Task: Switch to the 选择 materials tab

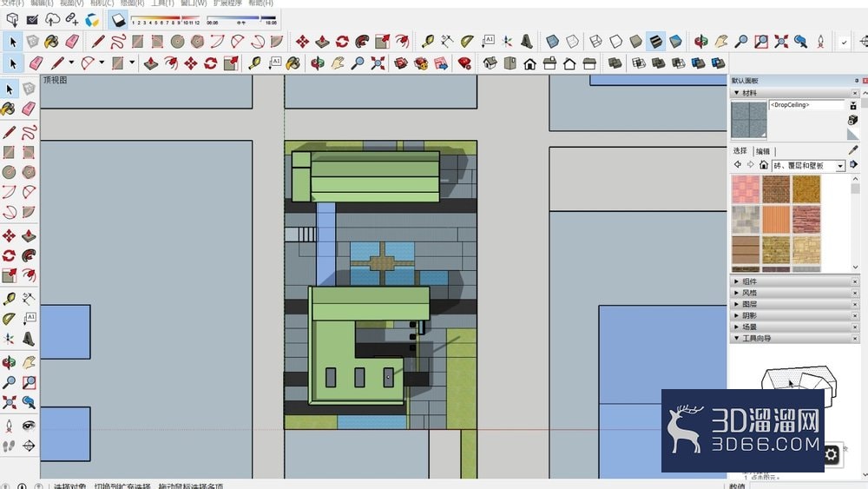Action: pyautogui.click(x=740, y=150)
